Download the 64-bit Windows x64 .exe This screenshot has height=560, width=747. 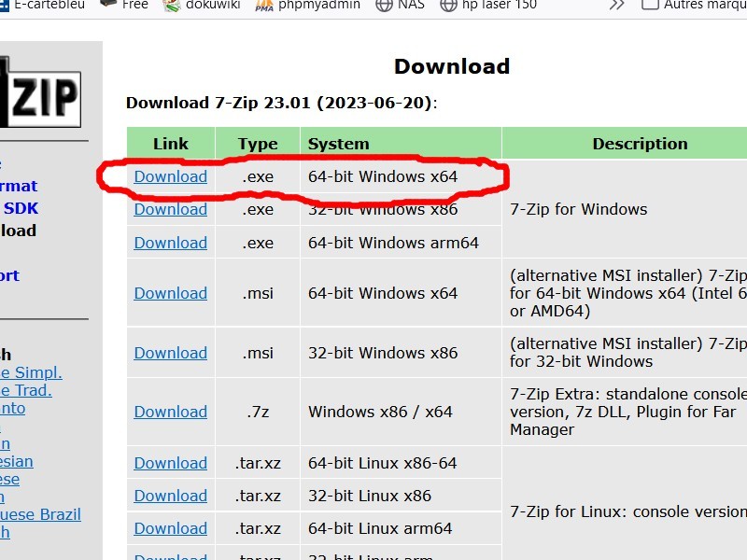click(x=170, y=176)
